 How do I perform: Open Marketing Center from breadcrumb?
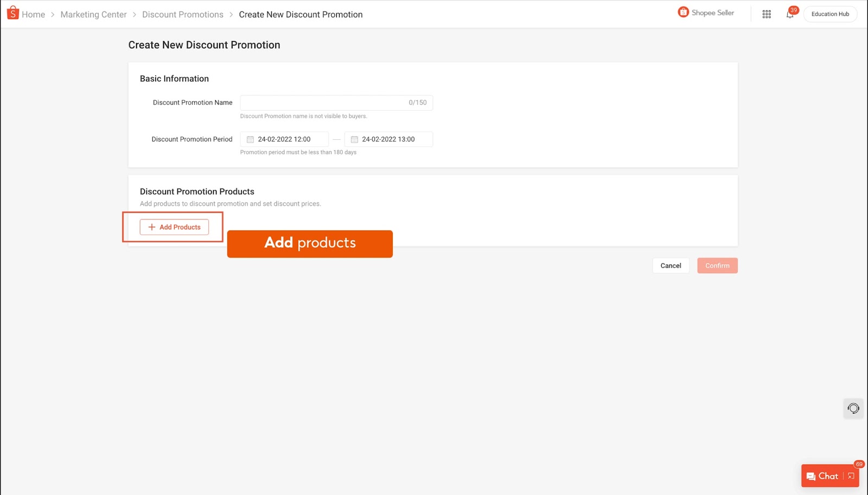coord(93,14)
